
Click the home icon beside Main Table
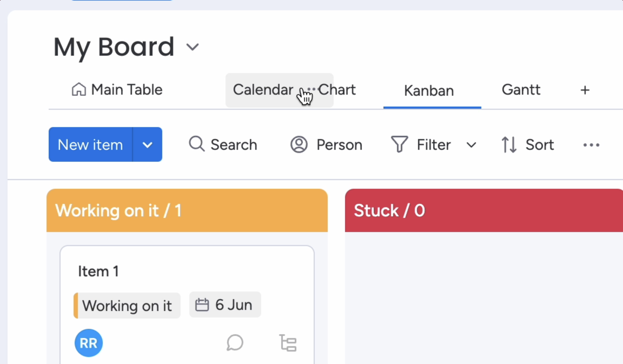point(79,90)
